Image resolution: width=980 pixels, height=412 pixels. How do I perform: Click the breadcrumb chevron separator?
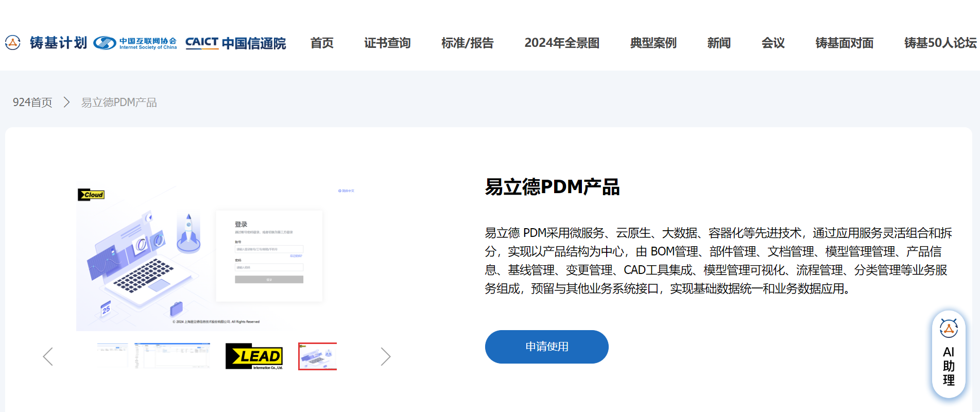click(x=66, y=102)
